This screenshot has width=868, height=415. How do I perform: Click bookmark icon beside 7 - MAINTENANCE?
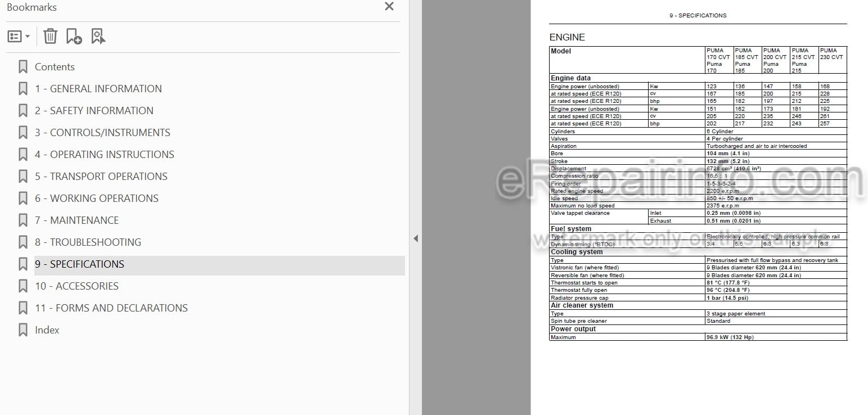pos(23,220)
